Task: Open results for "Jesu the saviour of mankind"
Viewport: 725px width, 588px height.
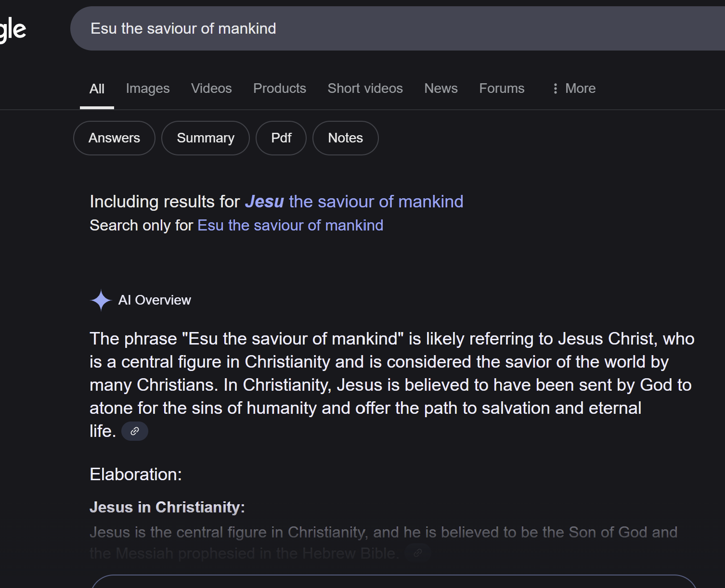Action: coord(354,202)
